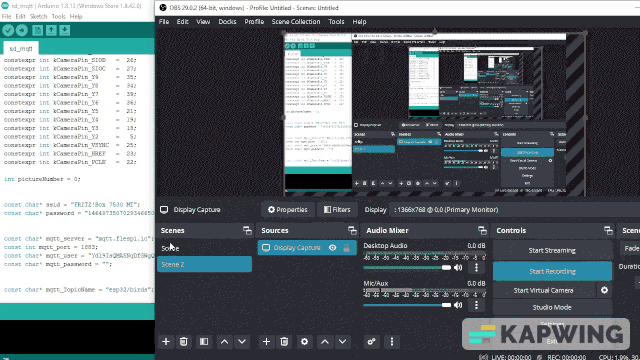640x360 pixels.
Task: Undock the Controls panel
Action: coord(608,231)
